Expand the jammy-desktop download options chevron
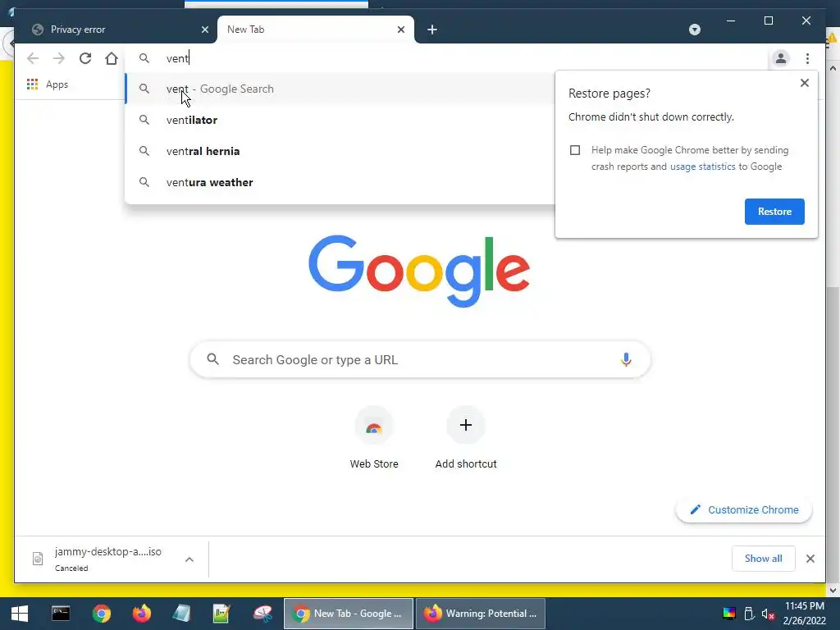The width and height of the screenshot is (840, 630). click(189, 559)
